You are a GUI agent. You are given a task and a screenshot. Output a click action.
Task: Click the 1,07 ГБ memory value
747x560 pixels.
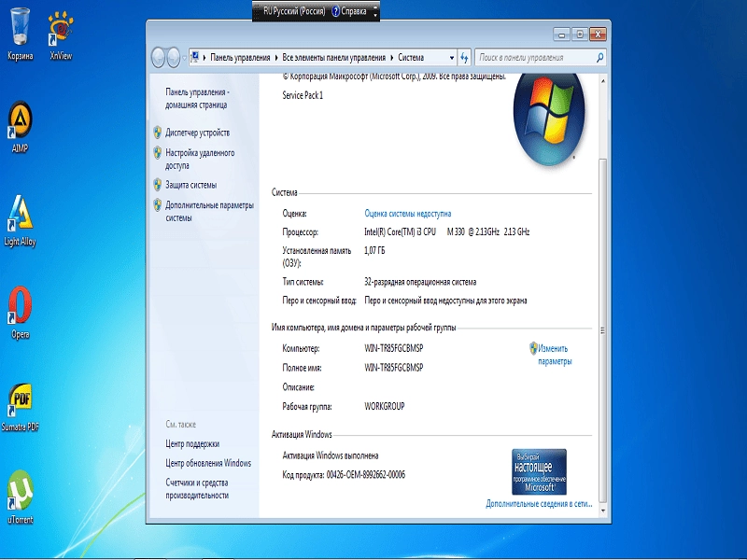(374, 250)
